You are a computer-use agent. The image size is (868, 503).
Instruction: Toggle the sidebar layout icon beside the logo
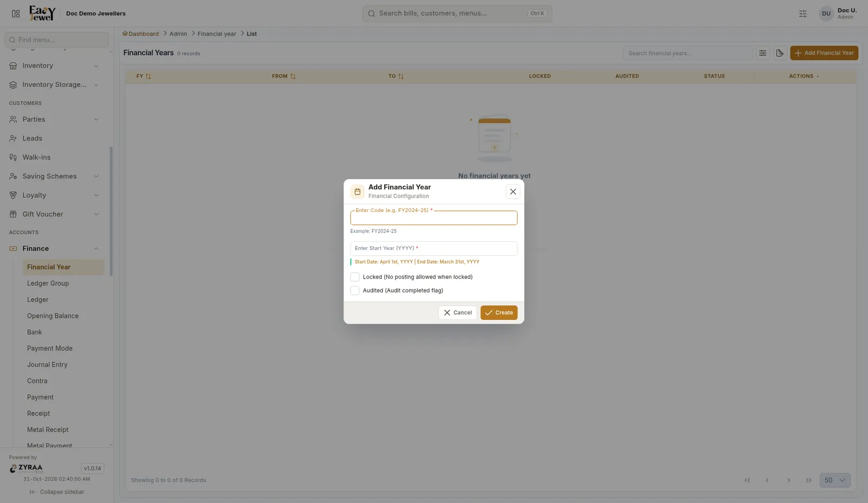coord(16,14)
